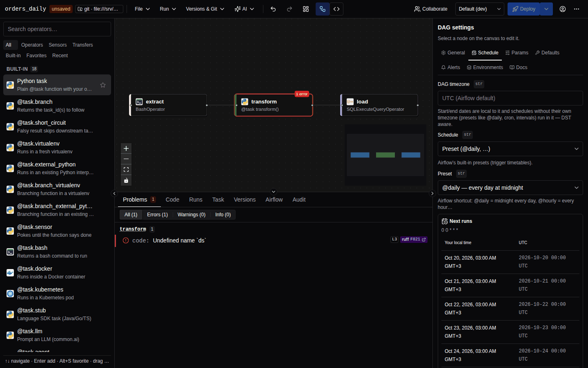Select the extract BashOperator node

[x=168, y=105]
